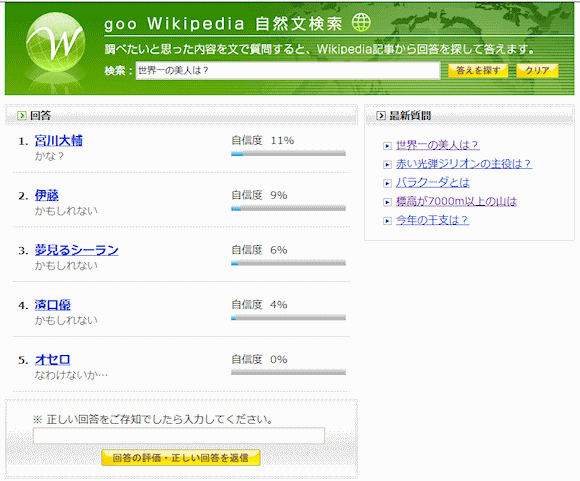This screenshot has height=481, width=580.
Task: Click bullet icon beside バラクーダとは
Action: point(387,184)
